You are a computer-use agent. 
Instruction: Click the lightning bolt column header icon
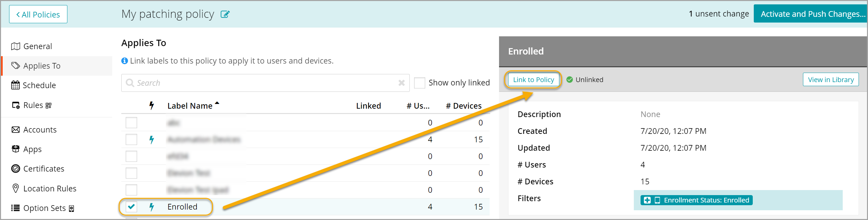152,106
